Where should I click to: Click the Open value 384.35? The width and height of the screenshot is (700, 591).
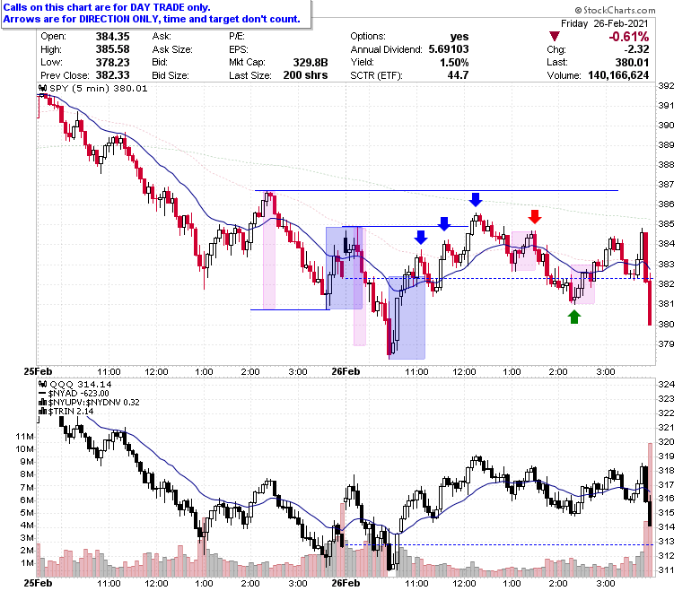point(112,37)
